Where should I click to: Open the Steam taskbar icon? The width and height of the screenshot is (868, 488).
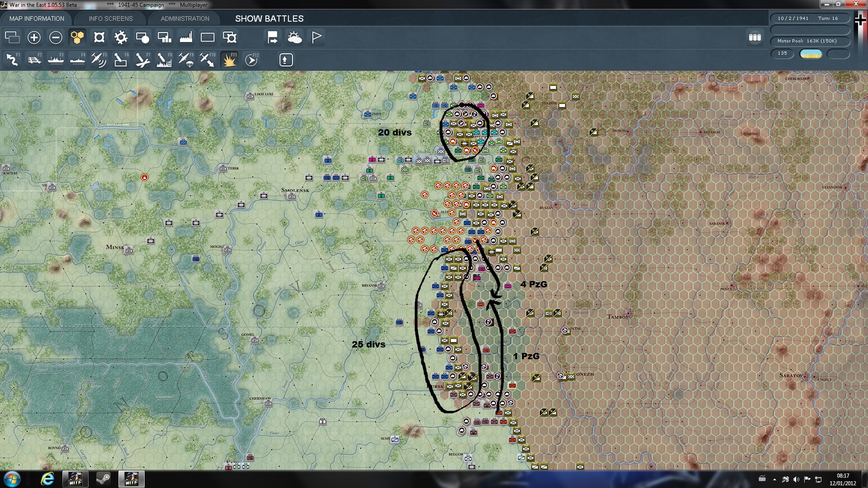[x=103, y=479]
